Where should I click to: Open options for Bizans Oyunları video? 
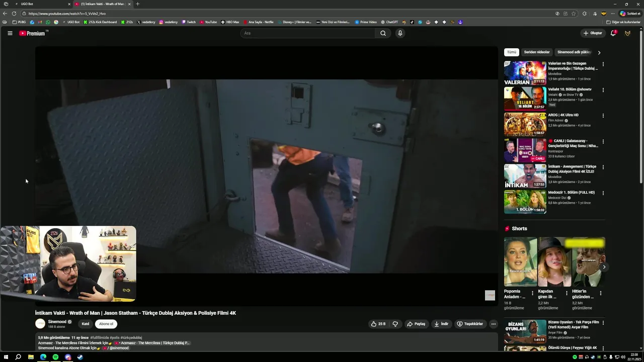click(x=603, y=323)
